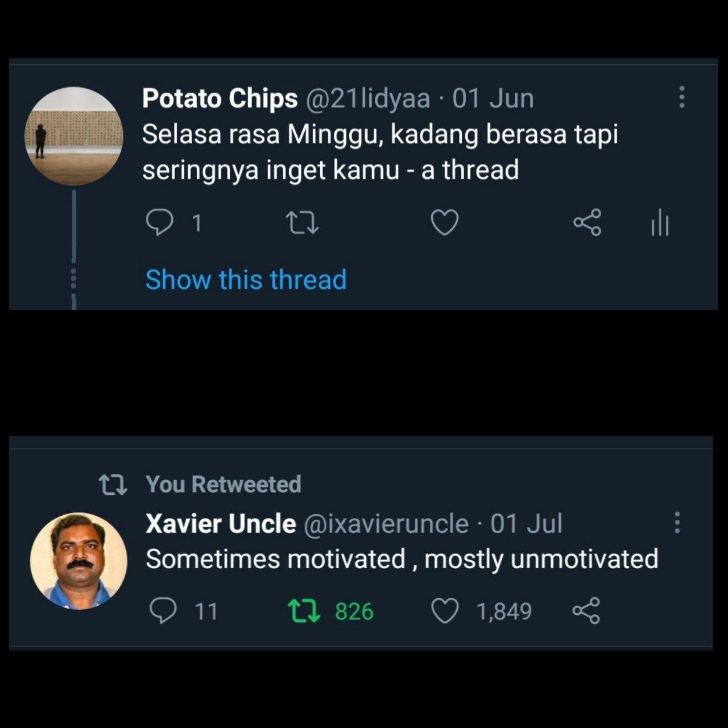Screen dimensions: 728x728
Task: Open the Potato Chips display name
Action: point(220,98)
